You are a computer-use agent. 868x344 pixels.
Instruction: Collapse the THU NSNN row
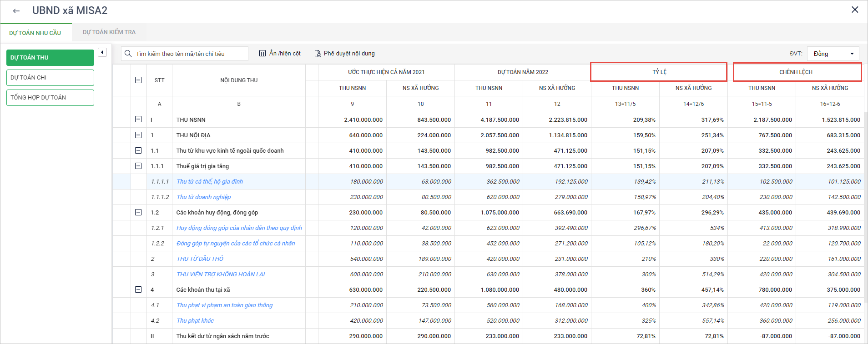(x=138, y=120)
